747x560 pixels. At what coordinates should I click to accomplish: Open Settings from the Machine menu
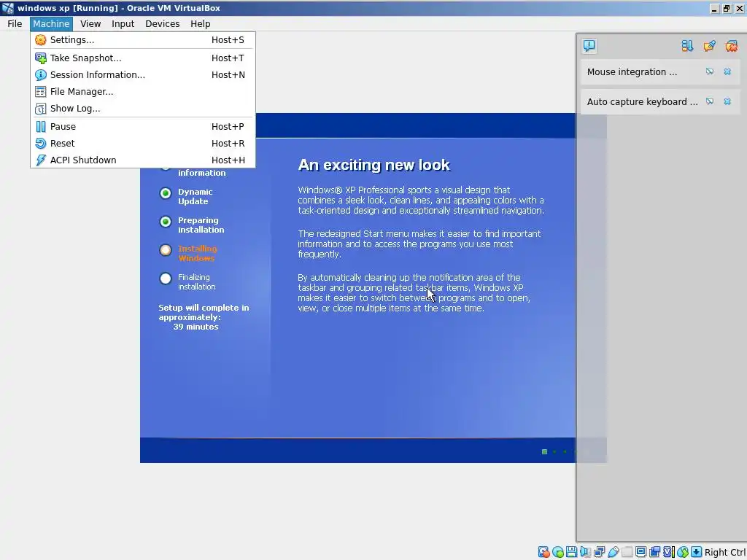point(142,40)
